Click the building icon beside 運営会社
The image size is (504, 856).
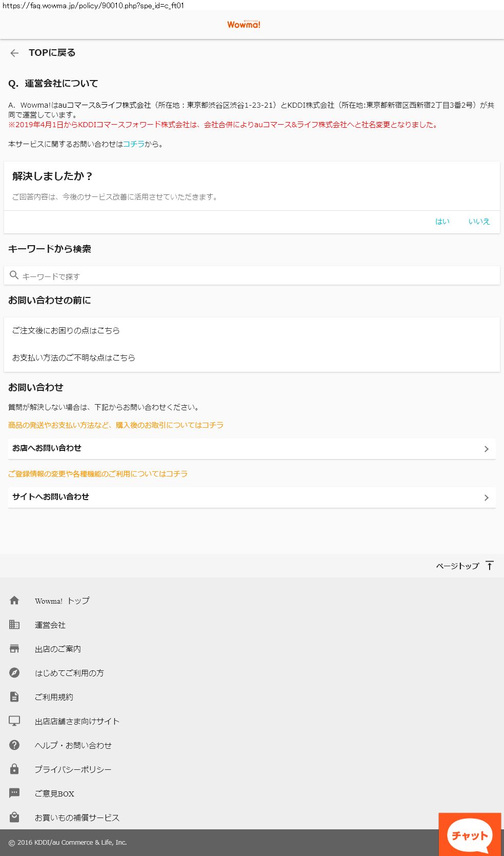point(14,624)
